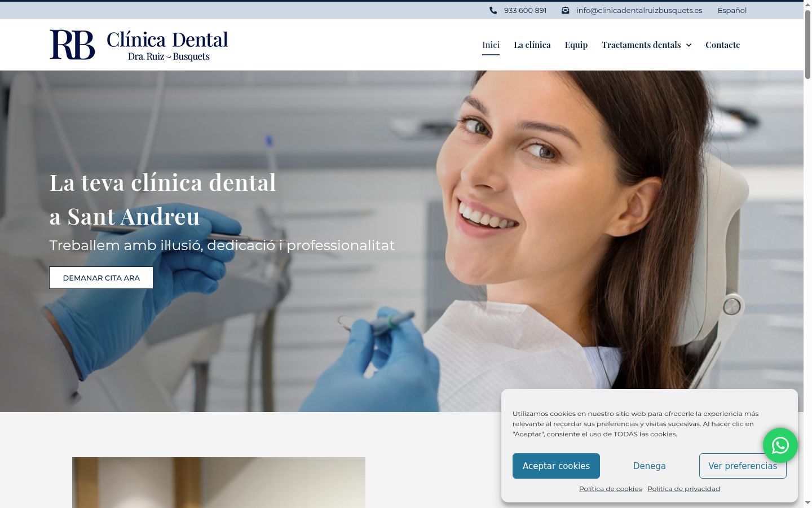Click heading La teva clínica dental

coord(163,182)
